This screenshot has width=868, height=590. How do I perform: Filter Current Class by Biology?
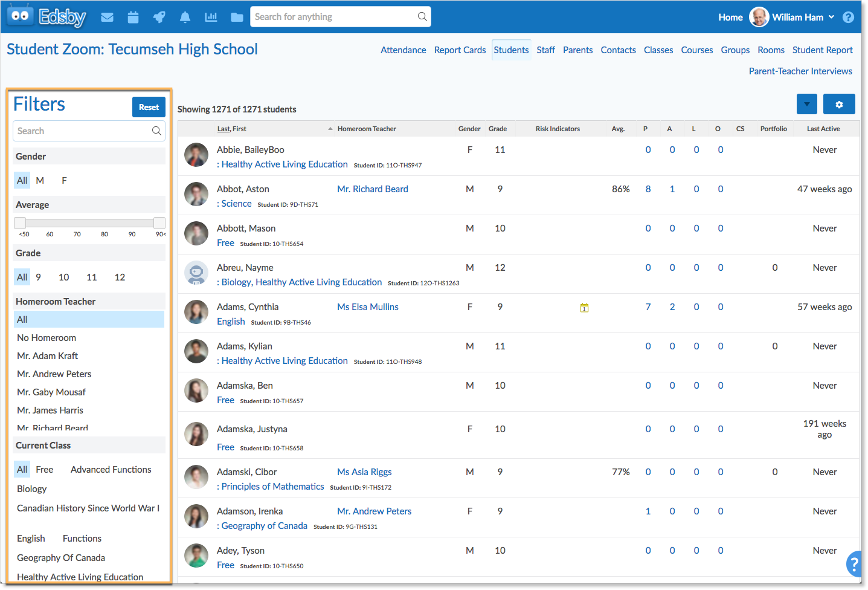pos(31,488)
